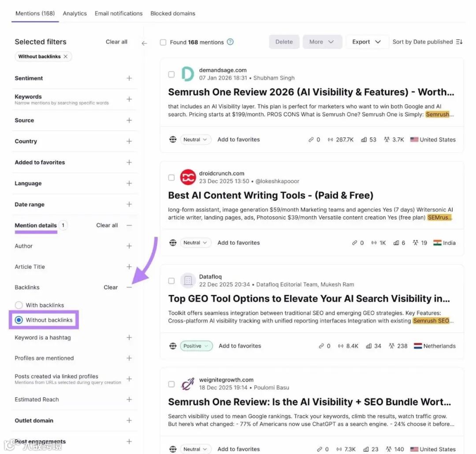
Task: Open the Email notifications tab
Action: tap(119, 13)
